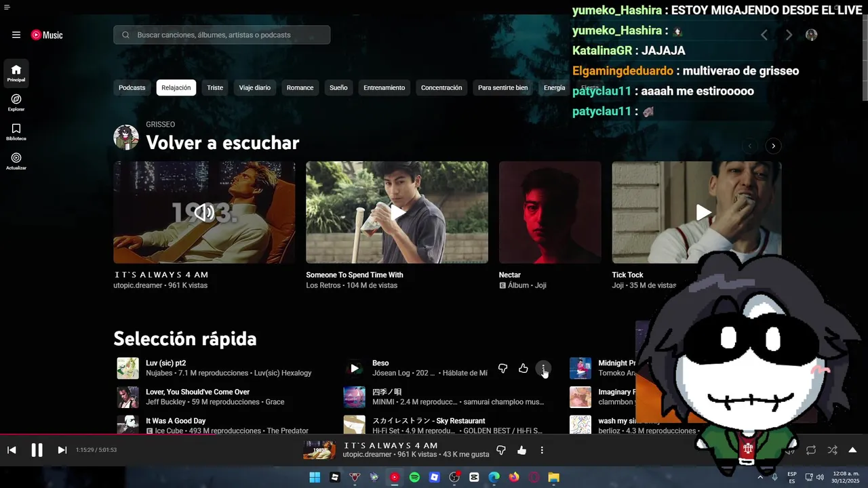Image resolution: width=868 pixels, height=488 pixels.
Task: Select the Romance mood chip
Action: (300, 87)
